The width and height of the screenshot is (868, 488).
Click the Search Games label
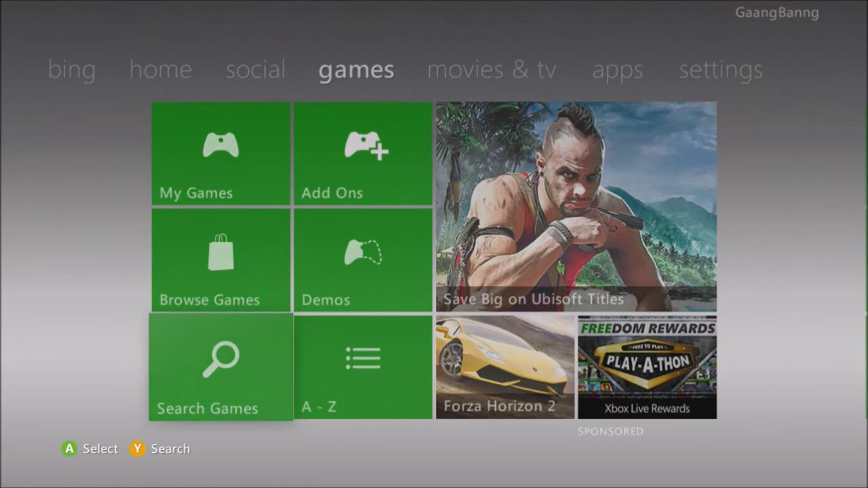click(x=208, y=409)
